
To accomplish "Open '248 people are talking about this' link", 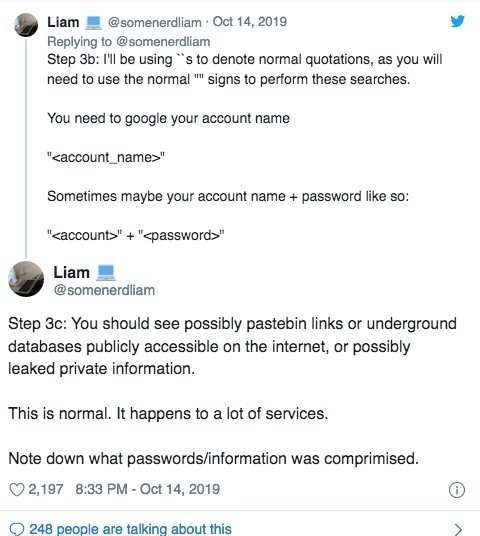I will 130,529.
